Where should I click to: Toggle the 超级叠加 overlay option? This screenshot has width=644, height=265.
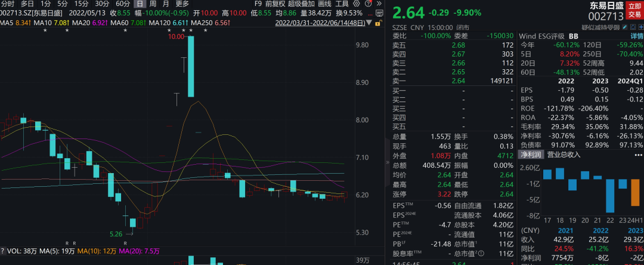(301, 4)
